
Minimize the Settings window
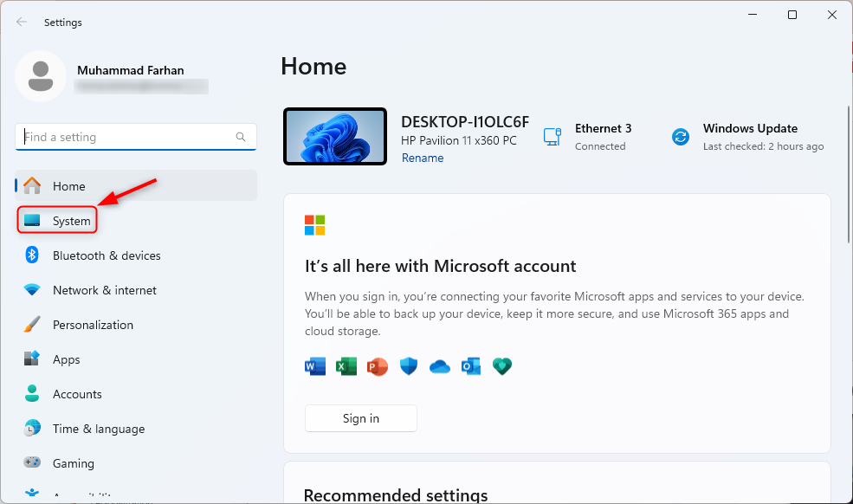pyautogui.click(x=753, y=15)
